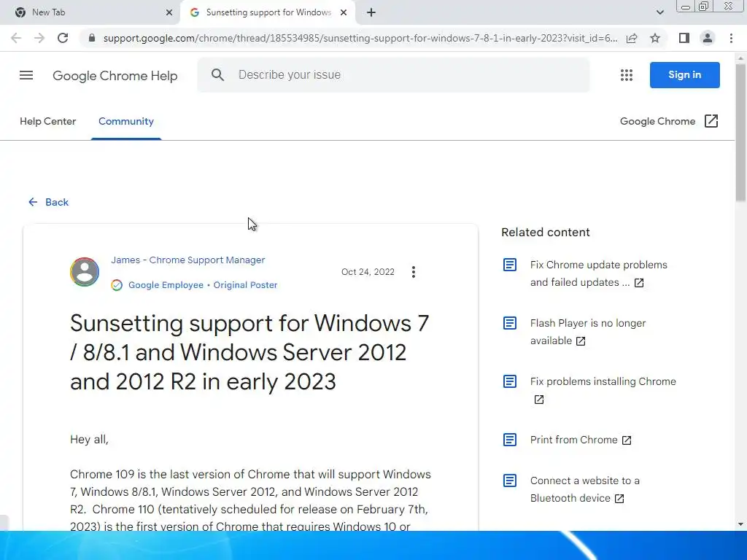Close the New Tab tab
747x560 pixels.
[x=169, y=12]
